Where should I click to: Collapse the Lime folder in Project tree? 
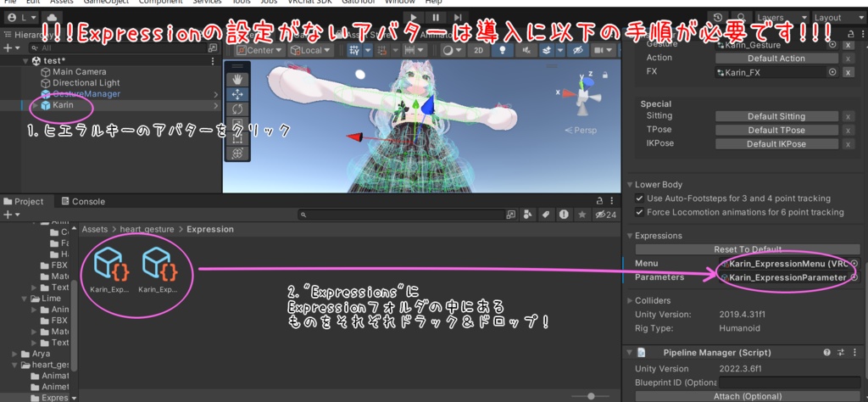click(25, 299)
